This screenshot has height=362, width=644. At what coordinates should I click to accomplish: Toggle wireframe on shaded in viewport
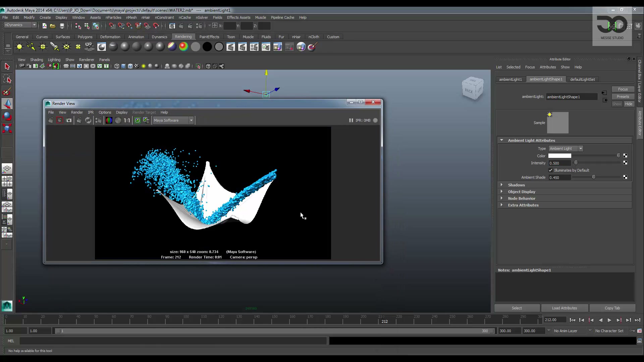coord(130,66)
